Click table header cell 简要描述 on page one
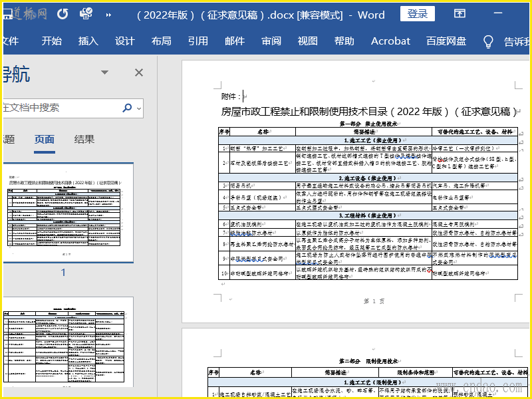 [x=364, y=132]
